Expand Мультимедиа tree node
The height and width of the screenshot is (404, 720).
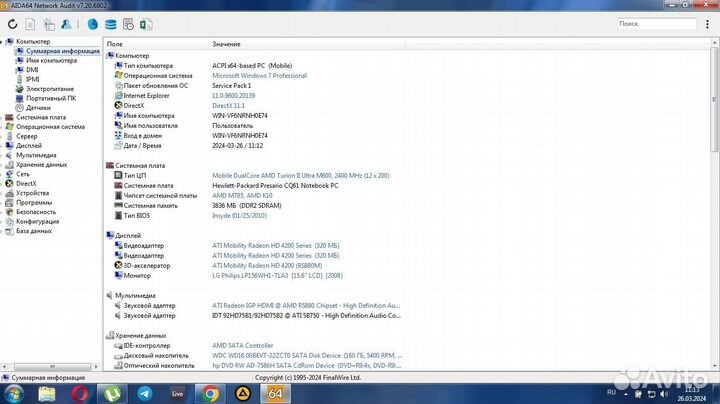pos(2,155)
